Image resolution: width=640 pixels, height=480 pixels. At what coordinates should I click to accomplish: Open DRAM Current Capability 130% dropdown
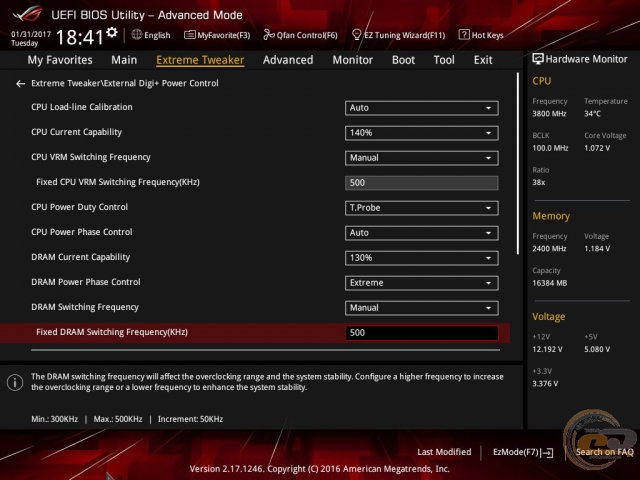421,258
